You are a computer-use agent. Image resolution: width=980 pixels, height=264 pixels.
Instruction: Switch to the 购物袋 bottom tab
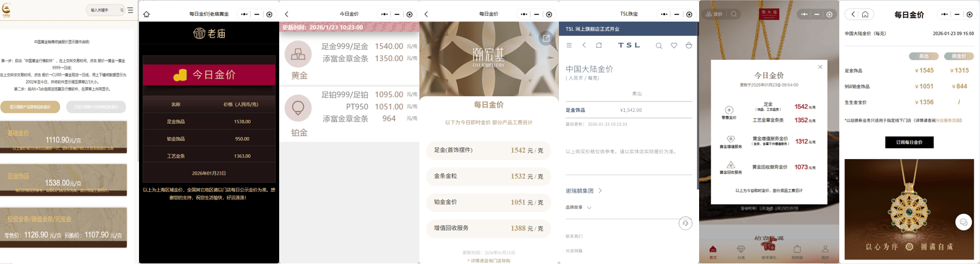coord(797,252)
